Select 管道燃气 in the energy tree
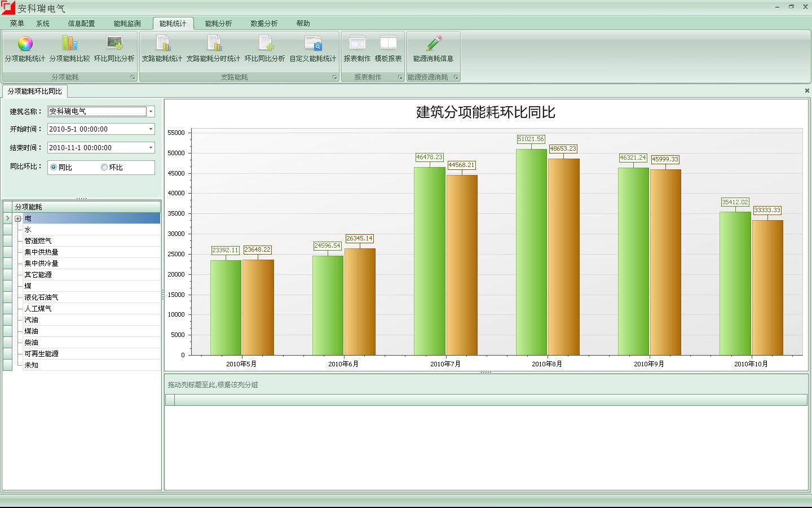Viewport: 812px width, 508px height. (38, 241)
